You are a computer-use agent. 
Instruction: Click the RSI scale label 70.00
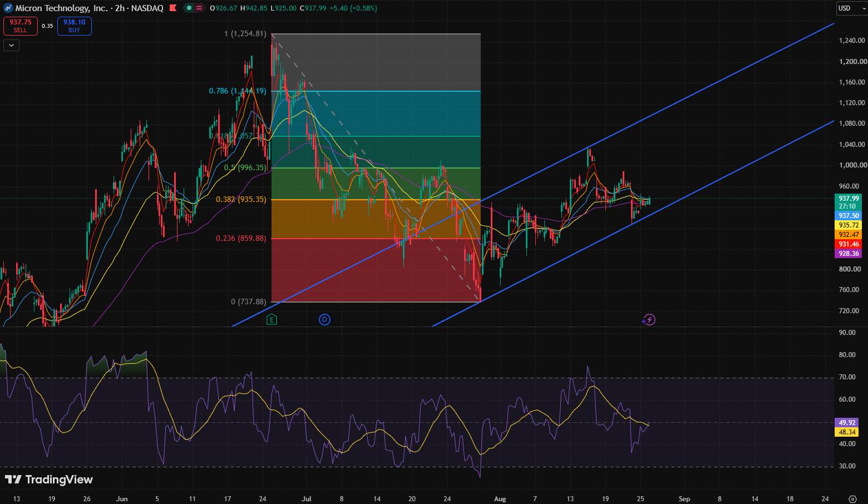click(847, 377)
